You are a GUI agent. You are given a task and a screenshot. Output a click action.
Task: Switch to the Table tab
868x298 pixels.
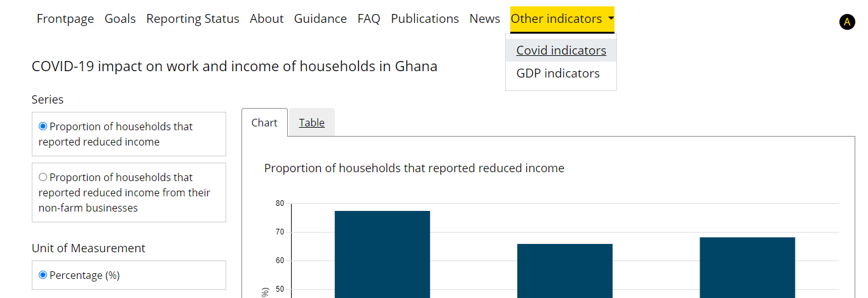(311, 123)
